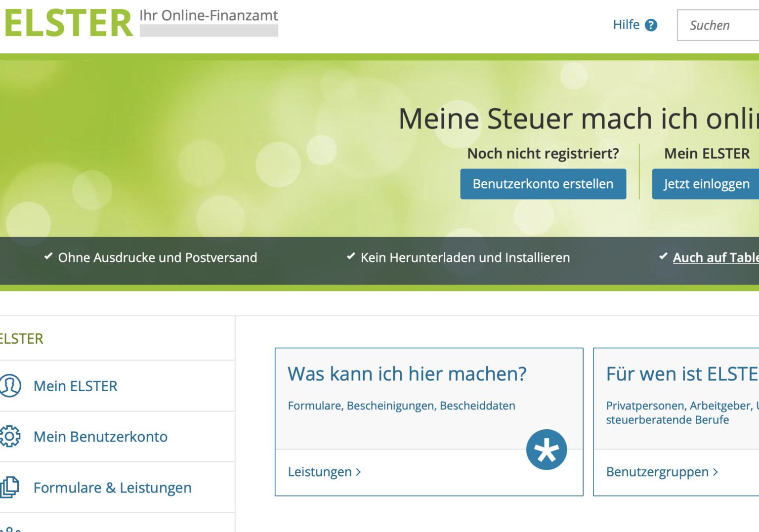
Task: Click the Mein Benutzerkonto gear icon
Action: tap(10, 437)
